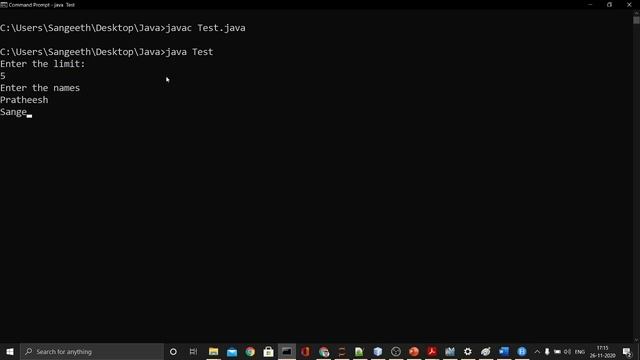Click the battery icon in system tray
This screenshot has height=360, width=640.
(557, 352)
